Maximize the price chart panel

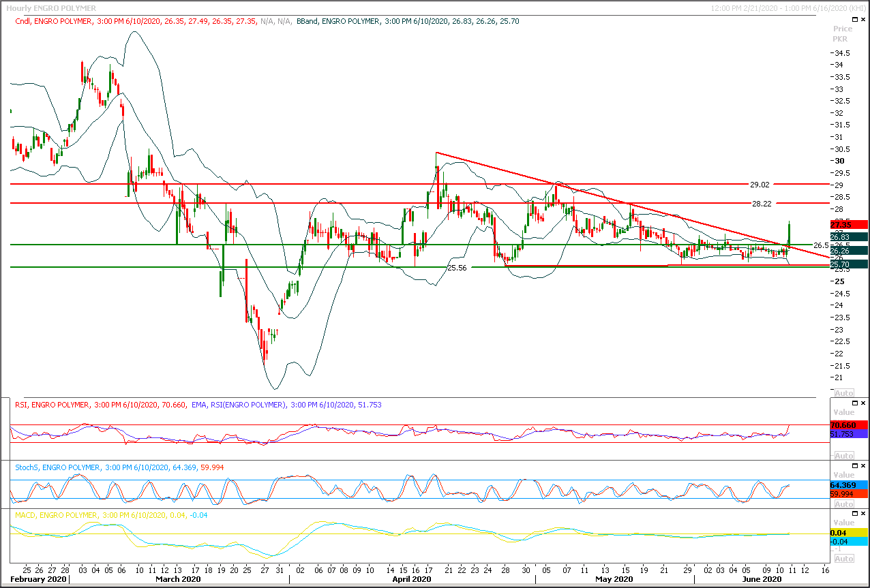(854, 20)
